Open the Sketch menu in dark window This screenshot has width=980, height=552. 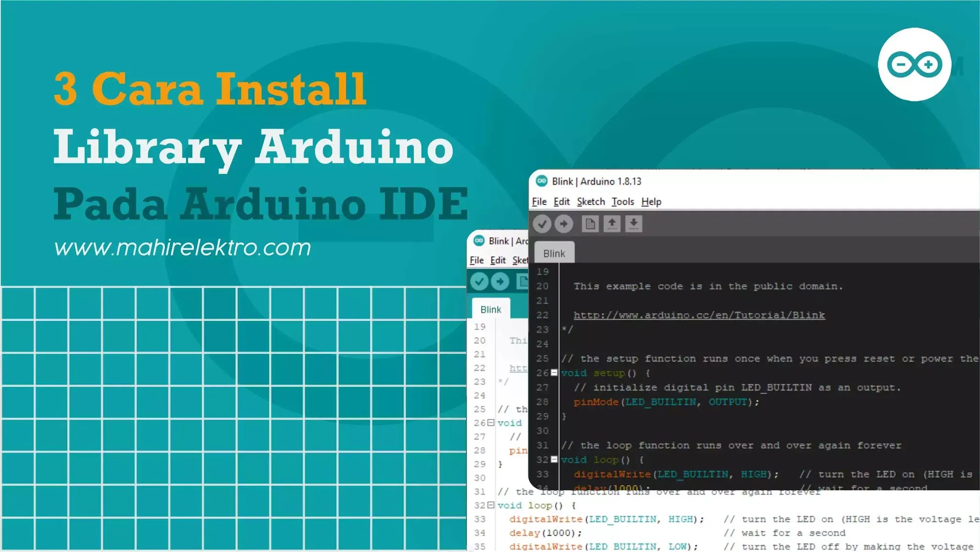[x=590, y=202]
